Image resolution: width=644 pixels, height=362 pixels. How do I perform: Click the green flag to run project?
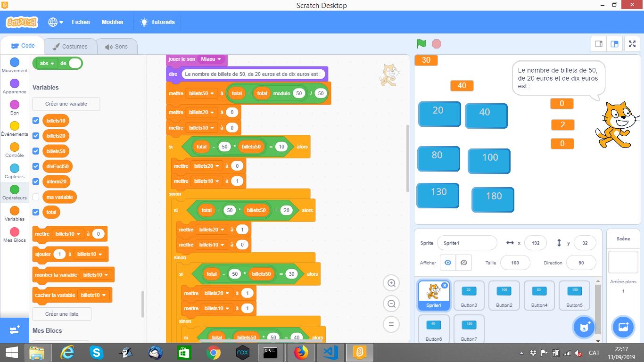tap(421, 43)
